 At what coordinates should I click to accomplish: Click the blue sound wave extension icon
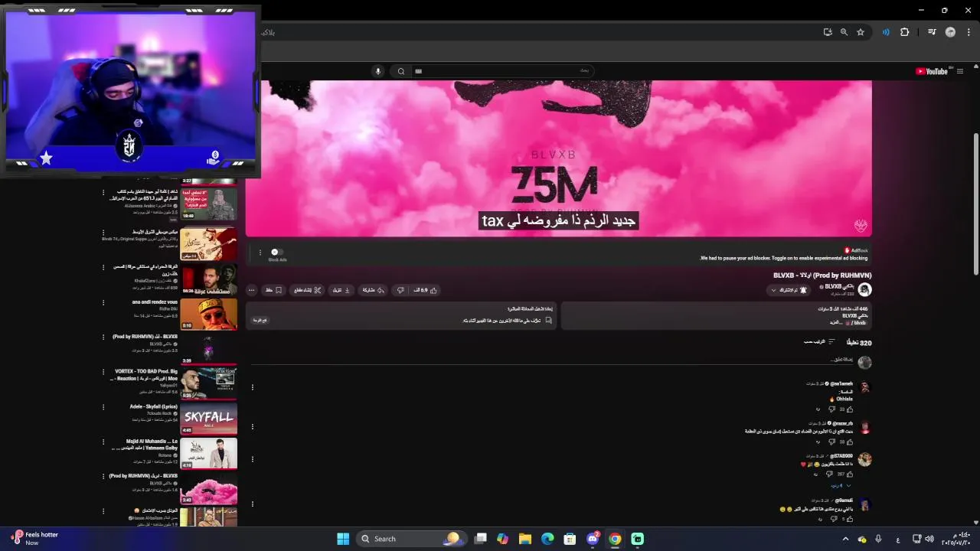[886, 32]
